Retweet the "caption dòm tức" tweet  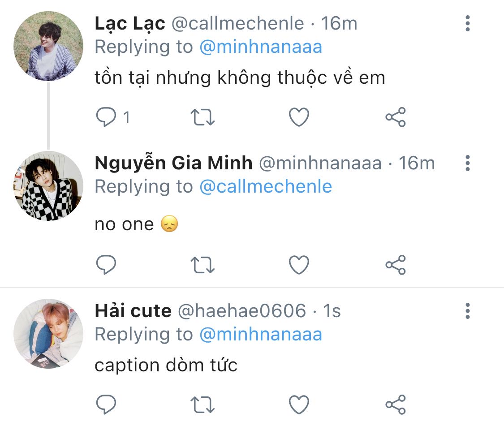click(203, 405)
